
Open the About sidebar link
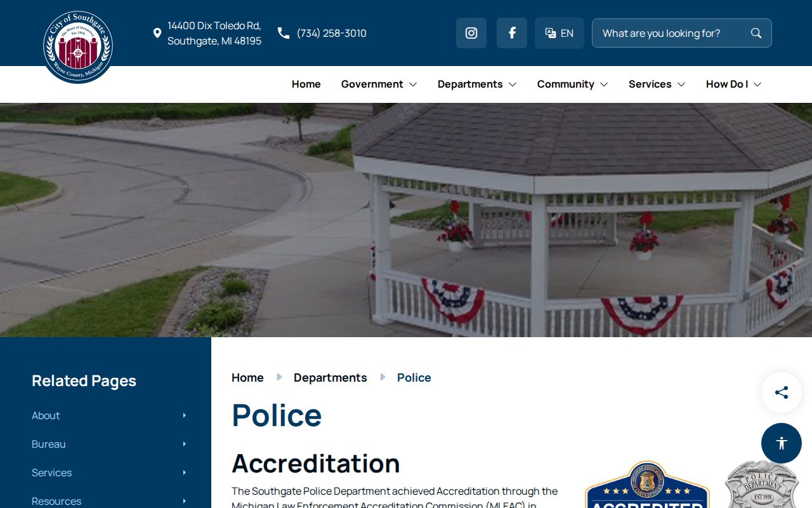click(46, 415)
